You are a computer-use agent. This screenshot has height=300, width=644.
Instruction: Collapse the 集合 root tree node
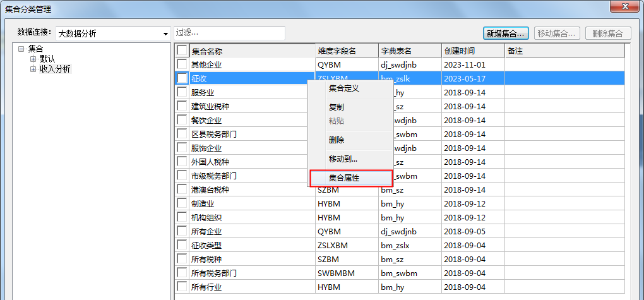pos(21,49)
